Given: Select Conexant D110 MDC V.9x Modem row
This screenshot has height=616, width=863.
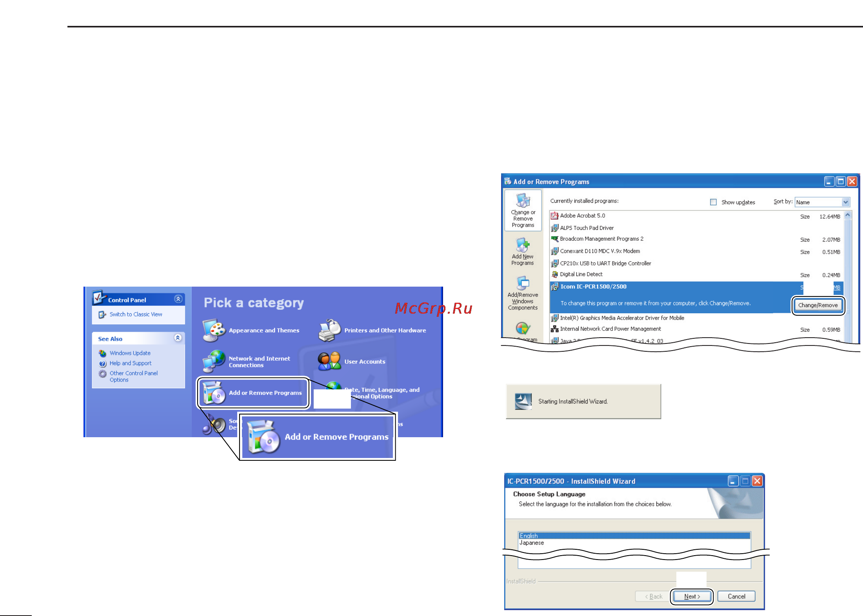Looking at the screenshot, I should tap(696, 251).
